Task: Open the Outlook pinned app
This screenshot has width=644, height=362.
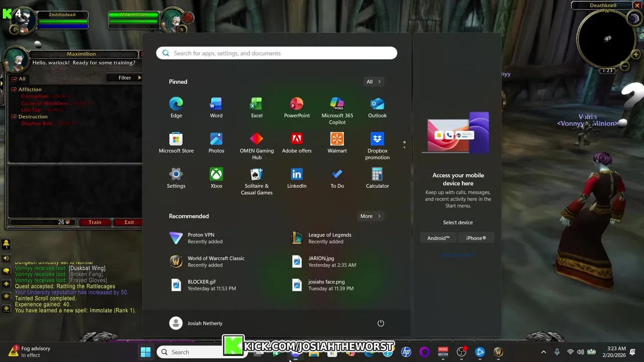Action: pos(377,108)
